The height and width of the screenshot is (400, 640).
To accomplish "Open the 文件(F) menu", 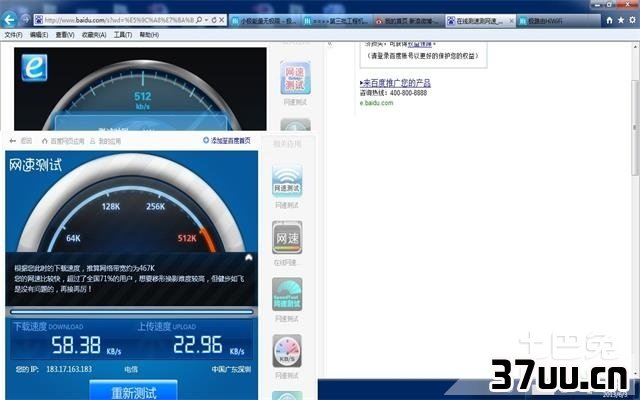I will (13, 35).
